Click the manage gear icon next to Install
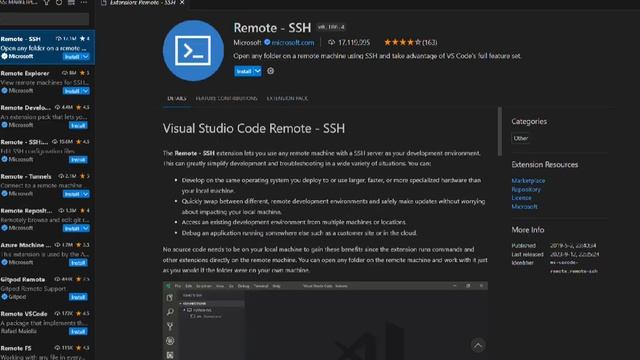The image size is (640, 360). coord(271,71)
